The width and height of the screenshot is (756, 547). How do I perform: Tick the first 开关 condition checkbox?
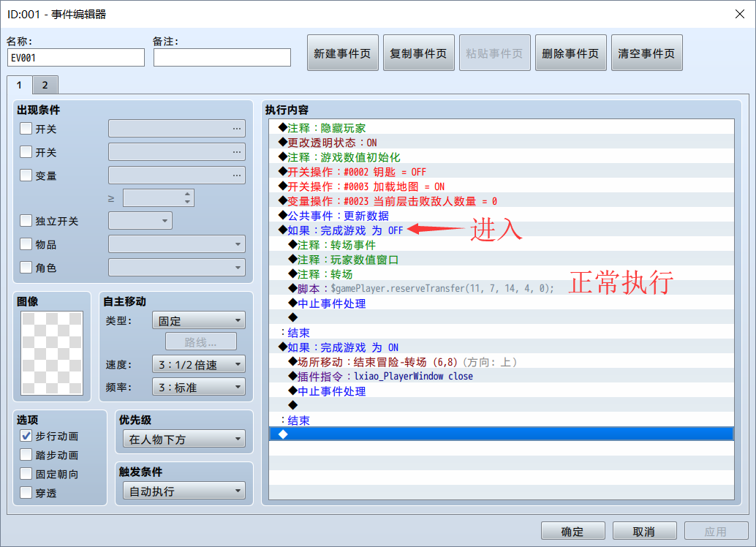click(x=26, y=129)
